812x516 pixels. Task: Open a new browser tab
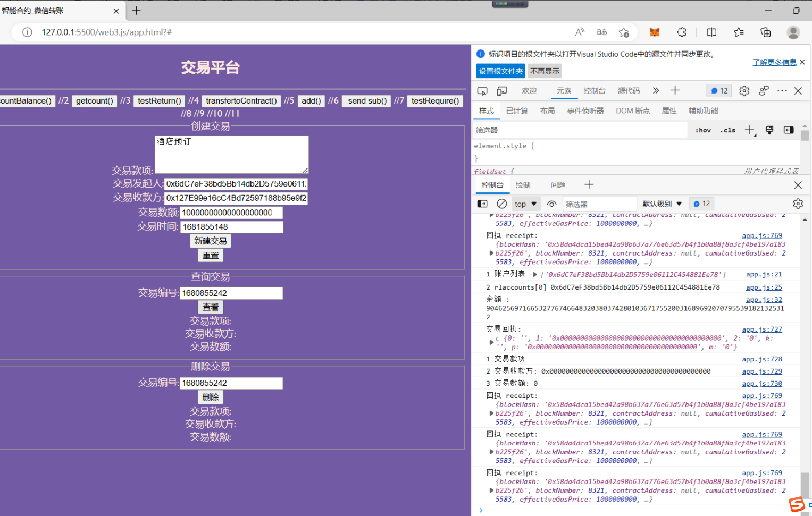pyautogui.click(x=136, y=11)
